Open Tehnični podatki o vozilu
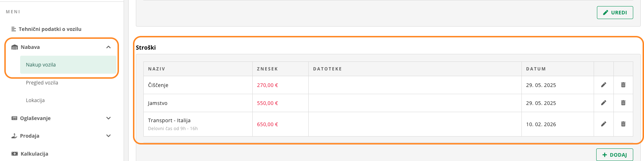The width and height of the screenshot is (644, 161). coord(50,29)
